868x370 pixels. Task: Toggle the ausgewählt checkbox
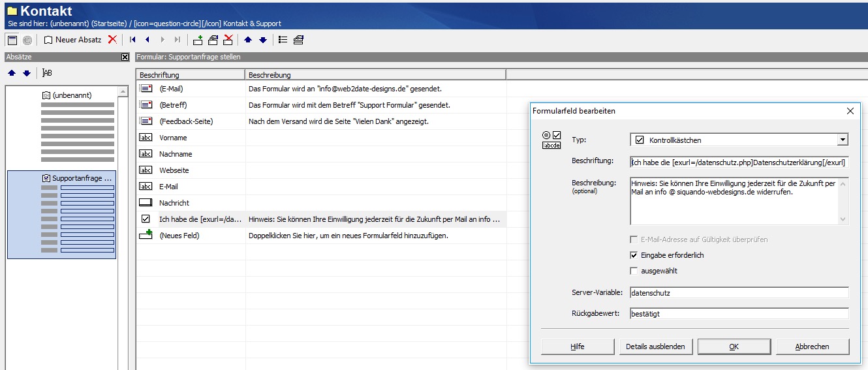click(634, 271)
